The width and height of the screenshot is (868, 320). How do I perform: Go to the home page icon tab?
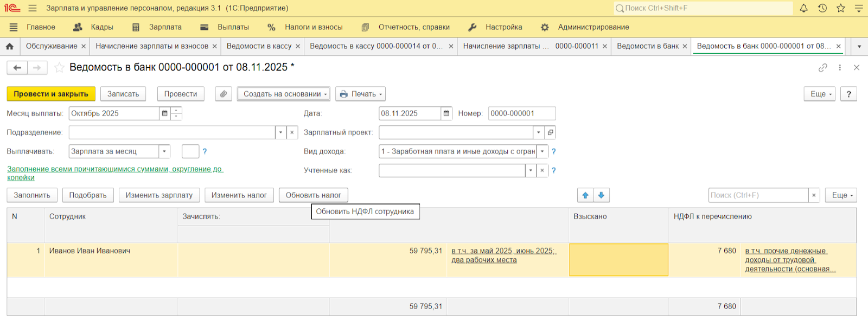click(10, 47)
